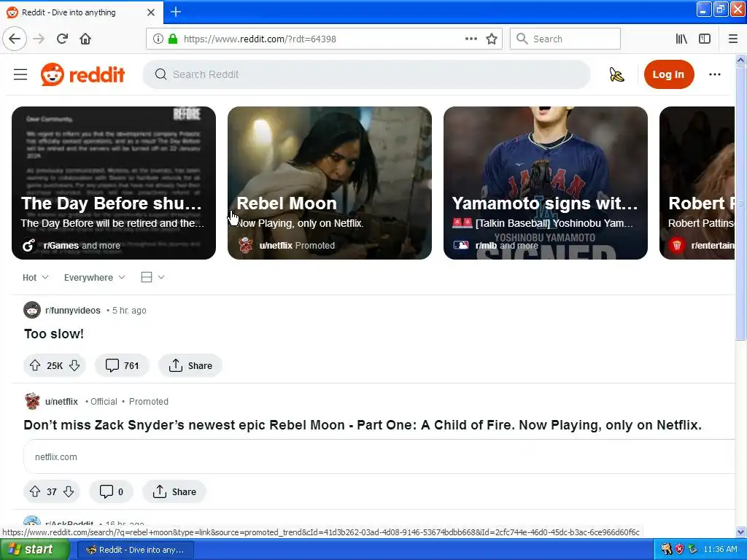Viewport: 747px width, 560px height.
Task: Click the r/funnyvideos community avatar
Action: pyautogui.click(x=32, y=310)
